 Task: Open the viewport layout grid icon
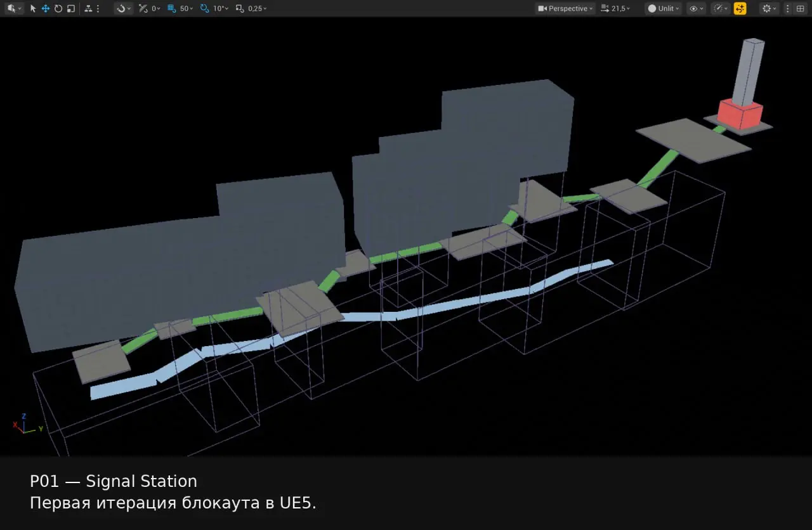800,9
